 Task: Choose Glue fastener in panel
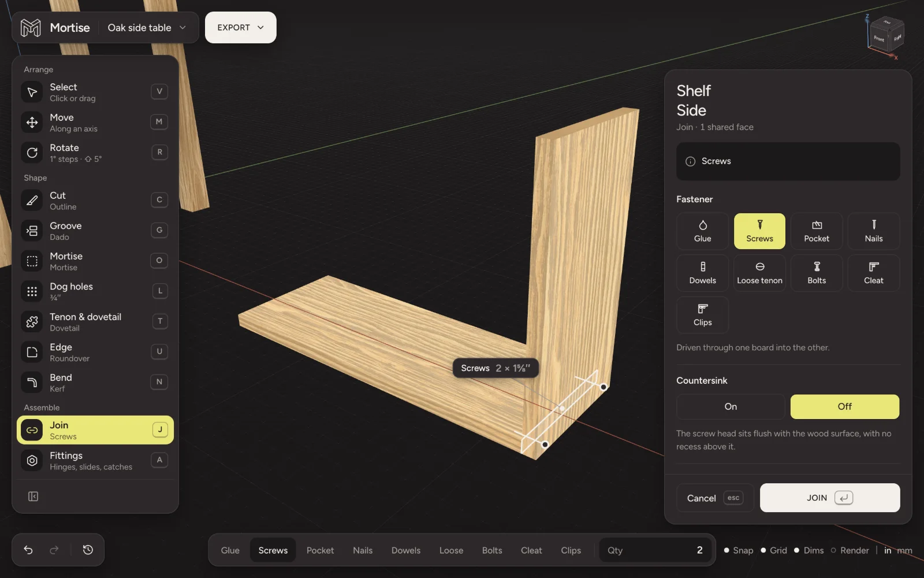[702, 231]
